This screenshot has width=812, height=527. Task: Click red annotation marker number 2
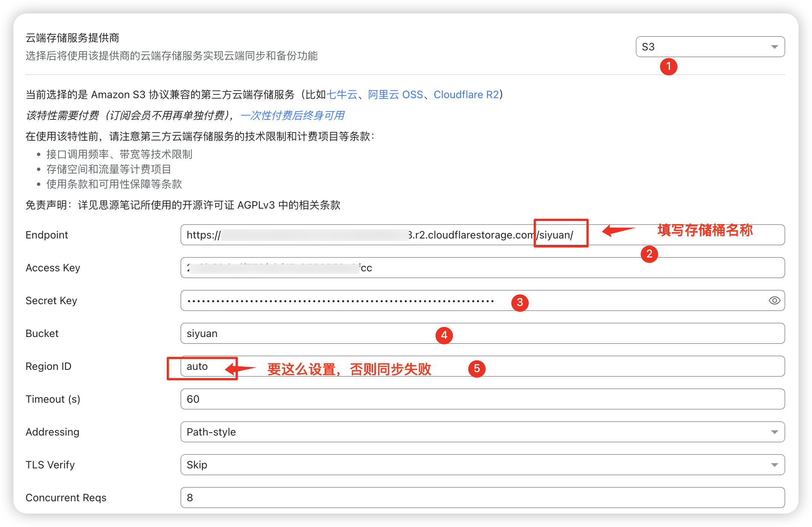coord(649,254)
